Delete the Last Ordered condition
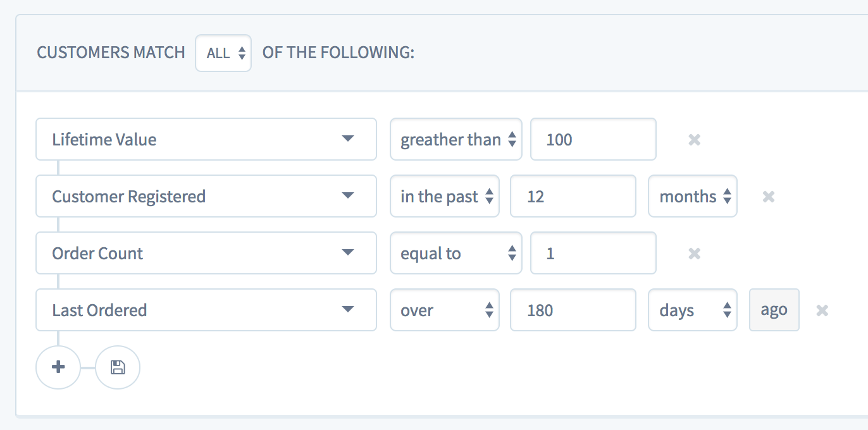 [822, 310]
